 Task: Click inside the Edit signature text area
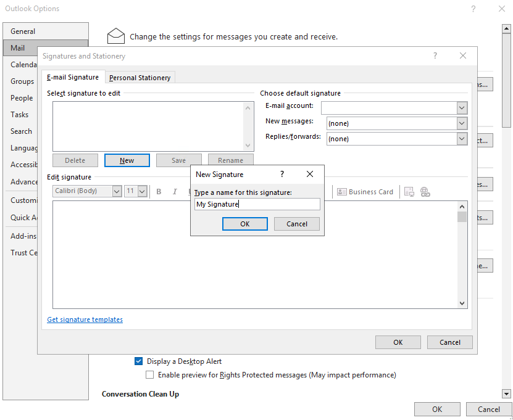pyautogui.click(x=255, y=255)
